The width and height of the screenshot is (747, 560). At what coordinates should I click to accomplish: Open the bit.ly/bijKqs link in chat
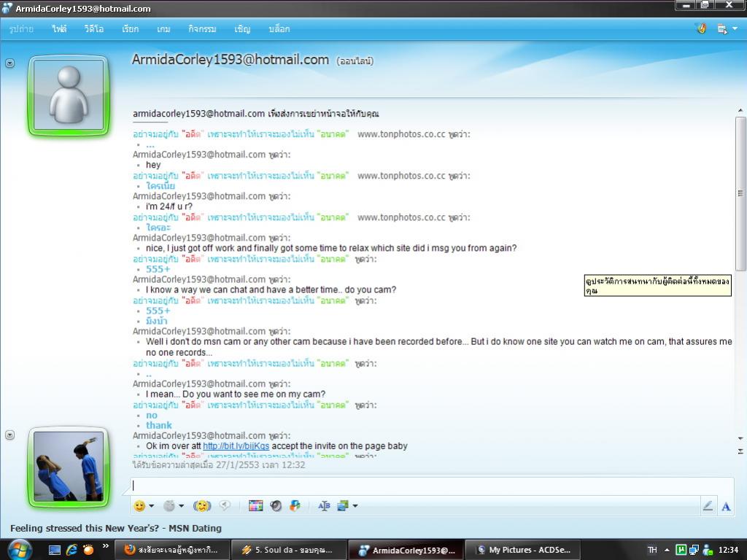[x=236, y=446]
